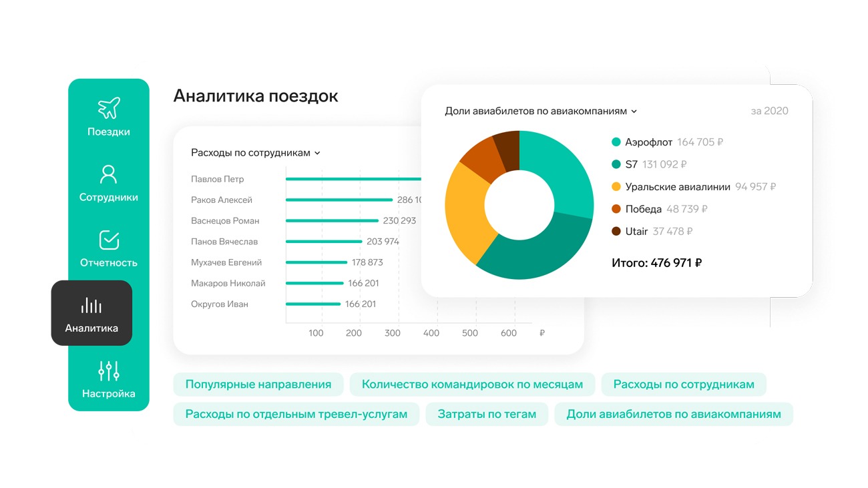868x488 pixels.
Task: Click the airplane icon for Поездки
Action: pos(108,108)
